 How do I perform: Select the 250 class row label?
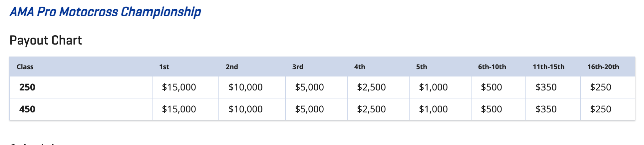(81, 87)
